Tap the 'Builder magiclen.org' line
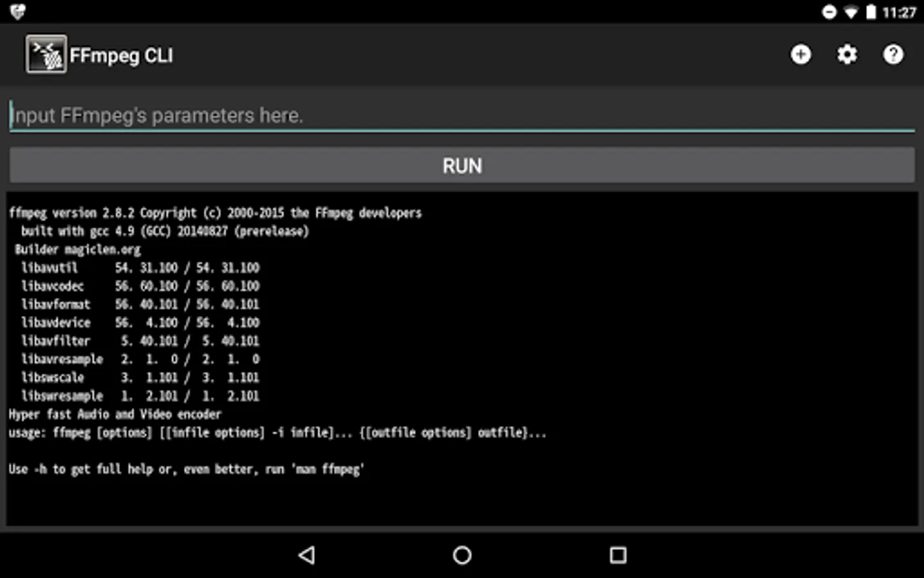This screenshot has width=924, height=578. pyautogui.click(x=78, y=249)
